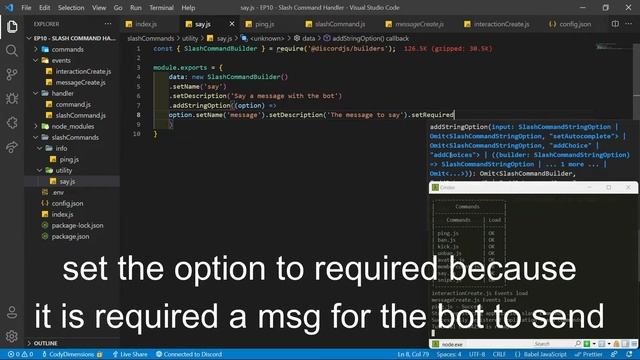Open the VS Code logo menu
Image resolution: width=640 pixels, height=360 pixels.
coord(9,7)
